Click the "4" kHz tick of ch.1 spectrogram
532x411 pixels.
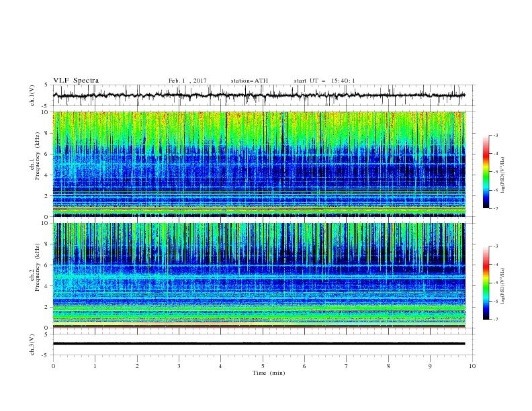47,175
